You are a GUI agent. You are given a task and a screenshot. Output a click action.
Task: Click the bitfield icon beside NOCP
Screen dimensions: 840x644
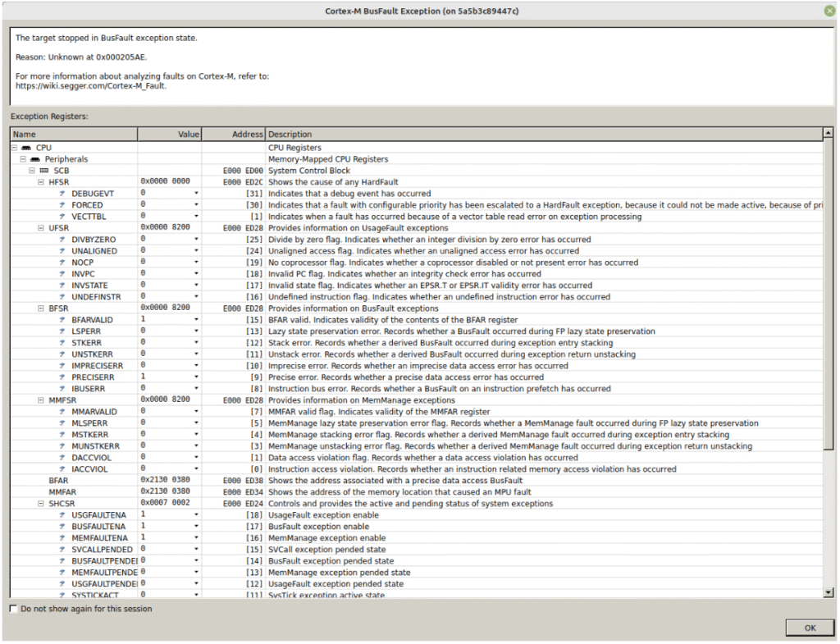coord(62,263)
